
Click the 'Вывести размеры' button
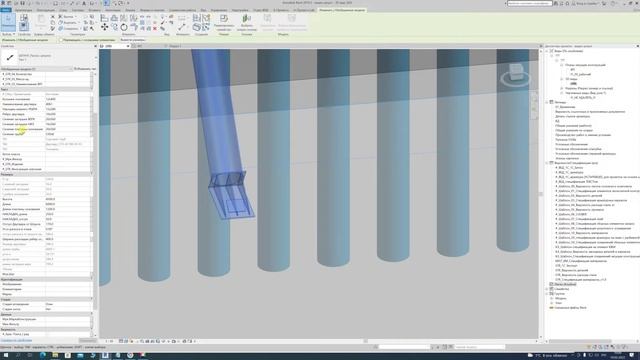133,40
